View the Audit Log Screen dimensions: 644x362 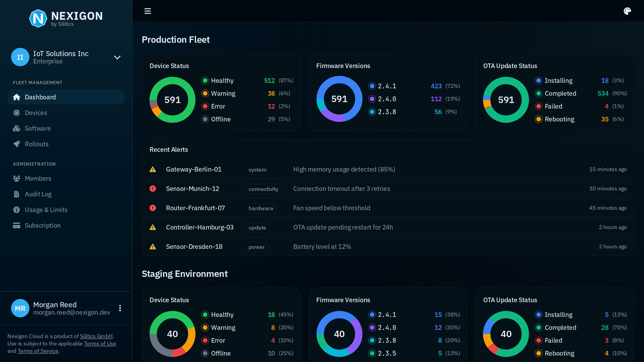[38, 194]
